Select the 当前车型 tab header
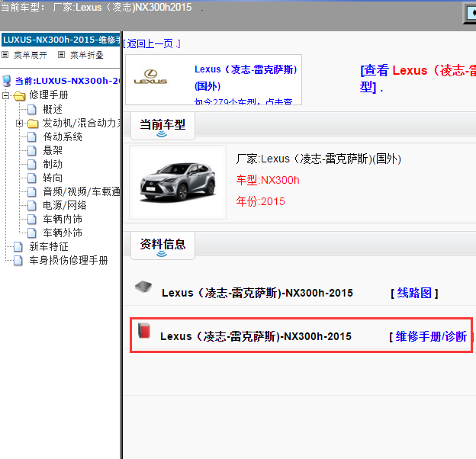This screenshot has height=459, width=476. (x=162, y=125)
